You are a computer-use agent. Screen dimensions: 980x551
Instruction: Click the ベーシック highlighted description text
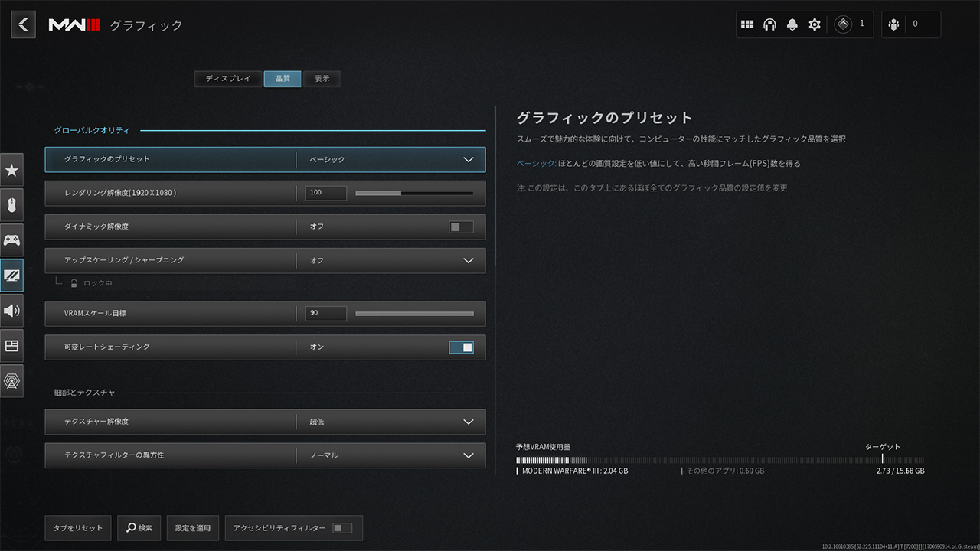pyautogui.click(x=536, y=164)
